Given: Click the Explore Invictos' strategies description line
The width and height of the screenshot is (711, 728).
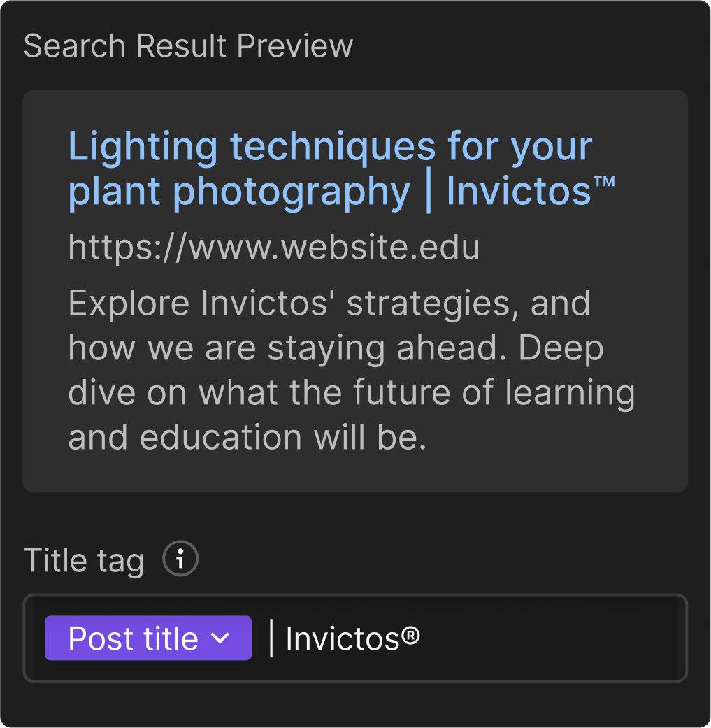Looking at the screenshot, I should [x=329, y=304].
